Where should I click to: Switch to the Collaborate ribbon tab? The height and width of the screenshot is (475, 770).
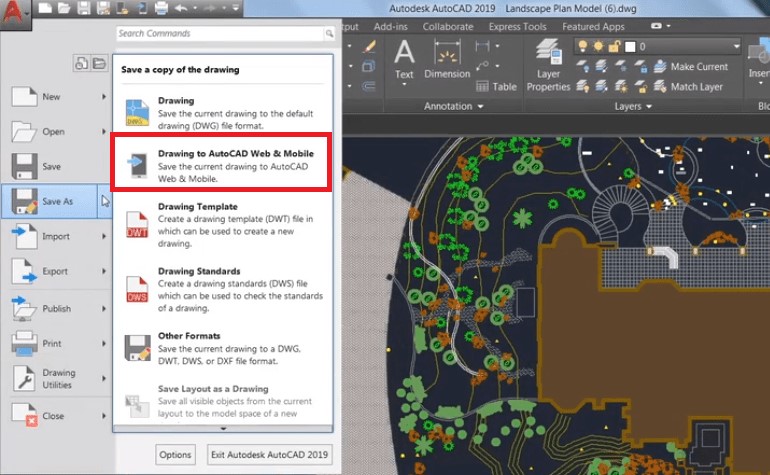448,27
